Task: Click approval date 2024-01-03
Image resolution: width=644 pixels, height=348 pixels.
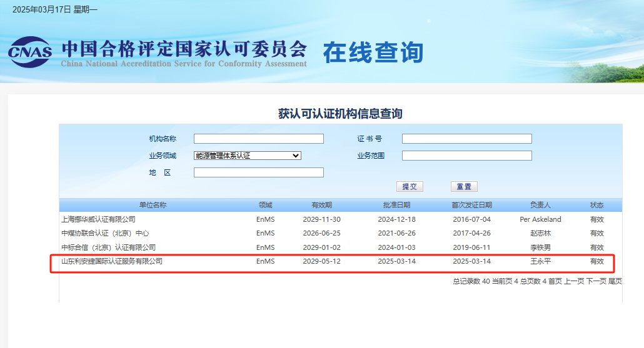Action: 397,247
